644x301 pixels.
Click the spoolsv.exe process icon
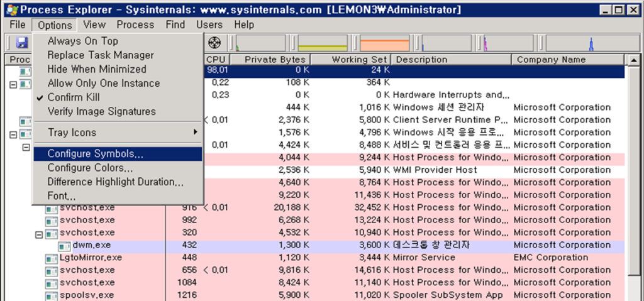(52, 296)
